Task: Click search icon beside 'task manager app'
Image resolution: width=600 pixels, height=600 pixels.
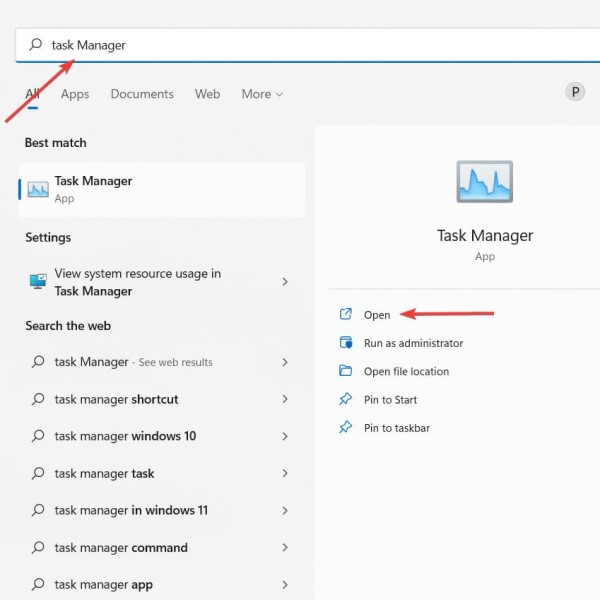Action: [38, 584]
